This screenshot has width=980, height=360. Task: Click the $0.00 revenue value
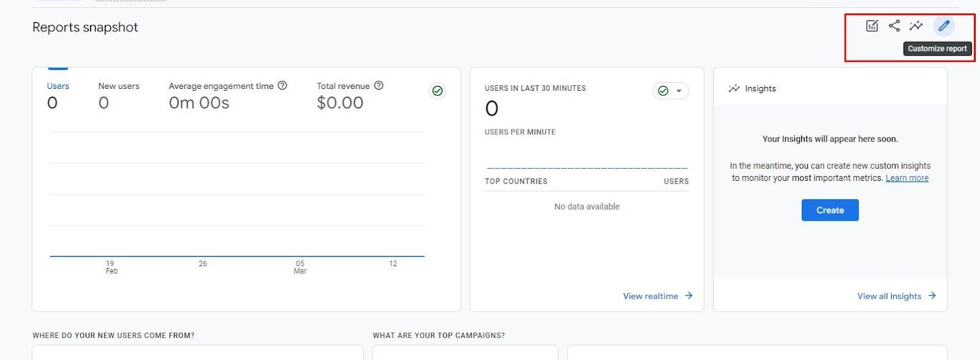[x=340, y=103]
